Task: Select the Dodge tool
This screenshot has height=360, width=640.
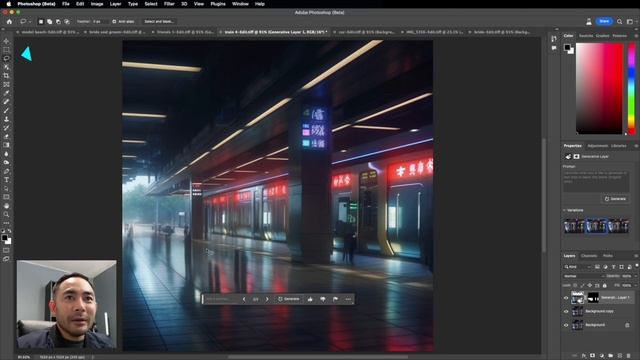Action: (6, 162)
